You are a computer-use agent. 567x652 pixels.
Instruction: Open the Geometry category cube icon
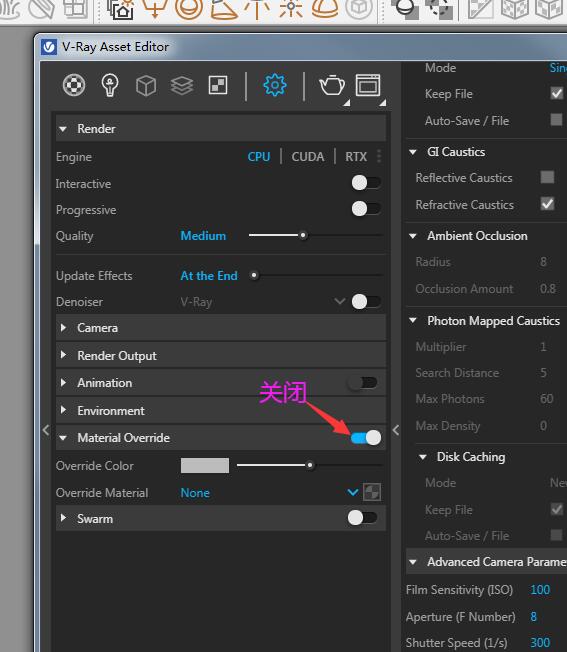coord(146,86)
